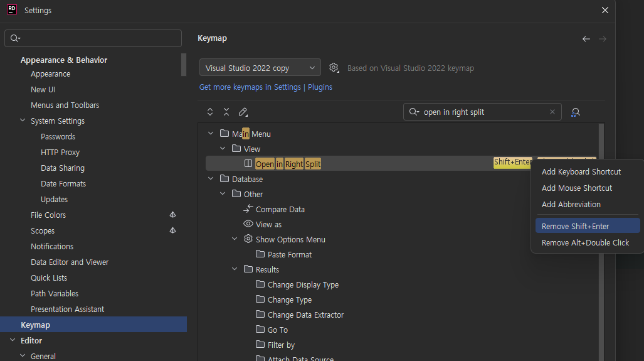This screenshot has width=644, height=361.
Task: Click the eye icon next to View as
Action: (x=248, y=224)
